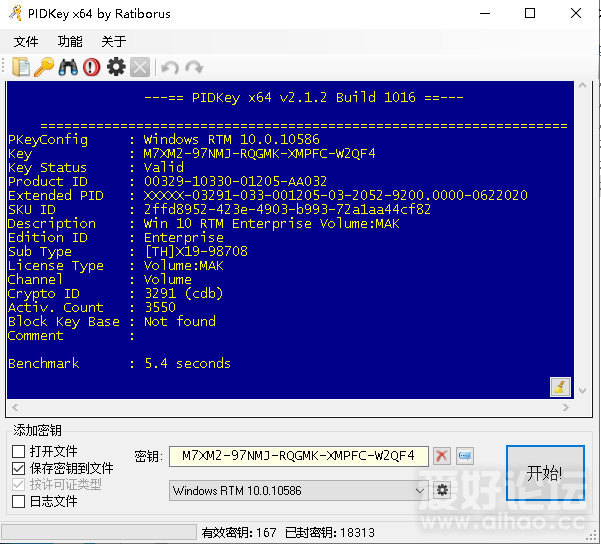This screenshot has width=601, height=544.
Task: Click the small keyboard icon next to key field
Action: click(465, 456)
